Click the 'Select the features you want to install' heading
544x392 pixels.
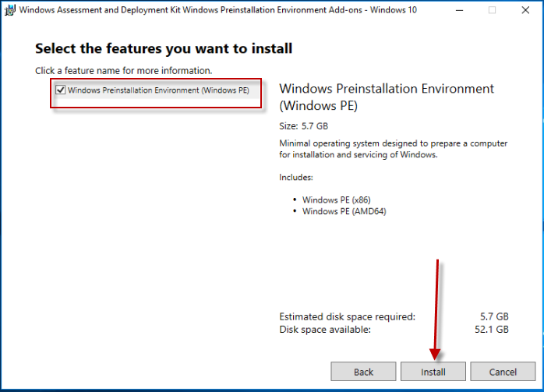[x=164, y=48]
